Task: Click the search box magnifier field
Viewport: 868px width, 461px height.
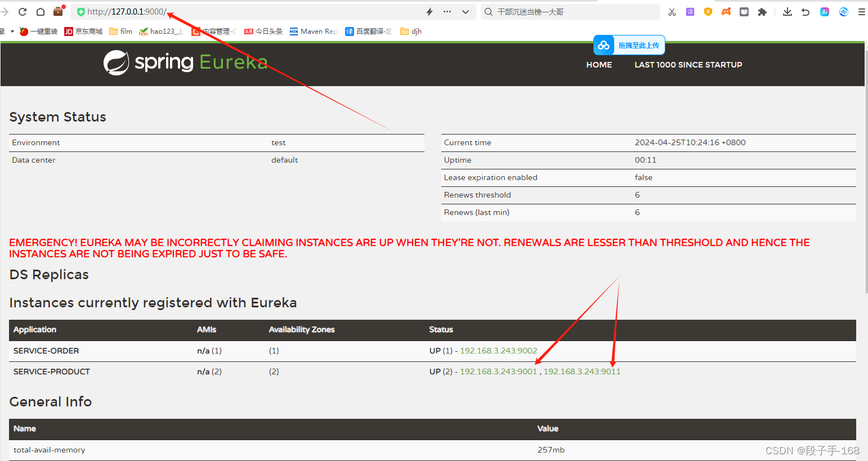Action: click(x=570, y=12)
